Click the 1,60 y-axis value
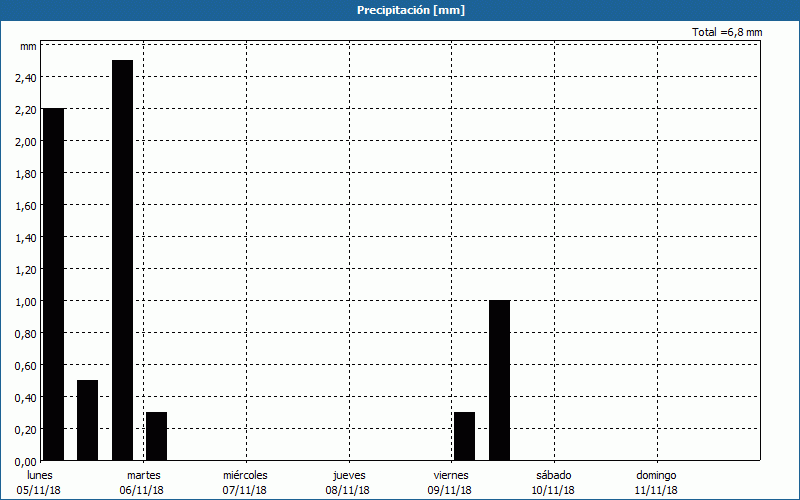800x500 pixels. pyautogui.click(x=26, y=206)
